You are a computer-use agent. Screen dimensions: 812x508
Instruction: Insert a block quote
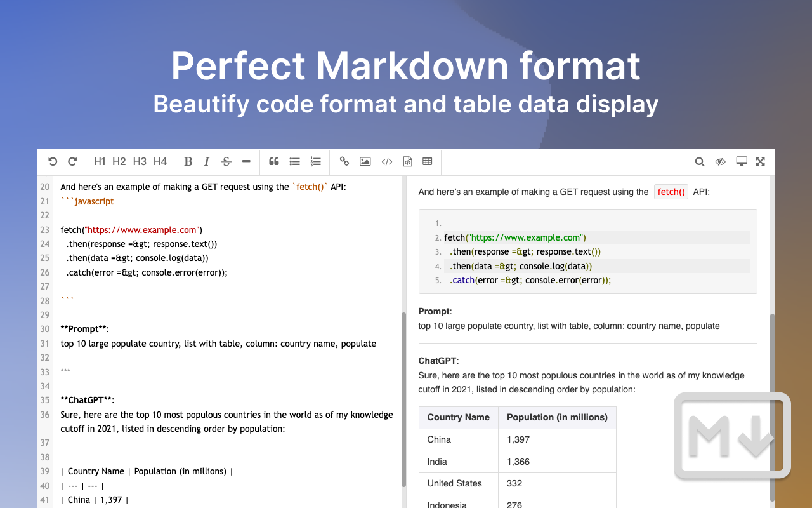tap(274, 162)
